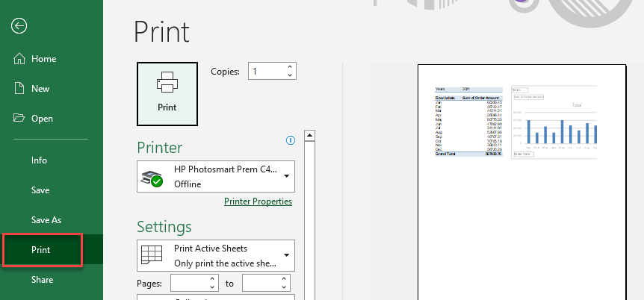Select Info in the sidebar menu
The height and width of the screenshot is (300, 644).
point(39,160)
